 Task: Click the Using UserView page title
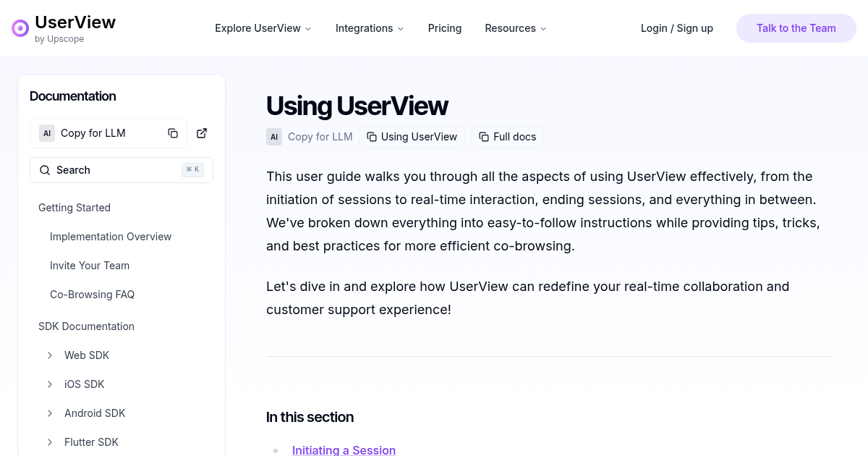pyautogui.click(x=357, y=106)
